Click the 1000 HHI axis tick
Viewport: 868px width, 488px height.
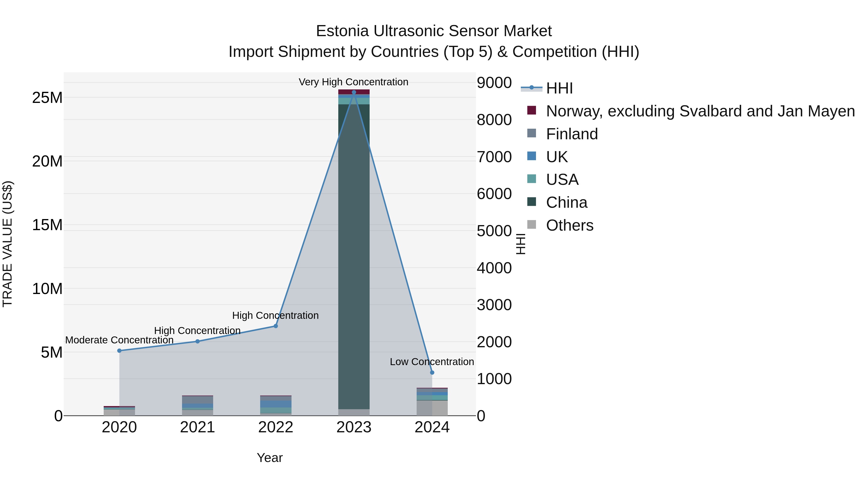pos(494,379)
